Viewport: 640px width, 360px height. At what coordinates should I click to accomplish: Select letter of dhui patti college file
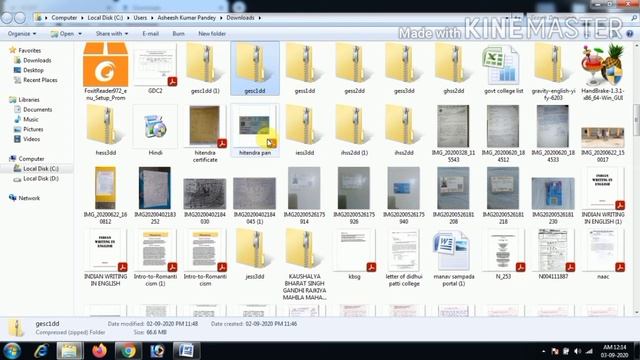click(x=404, y=251)
